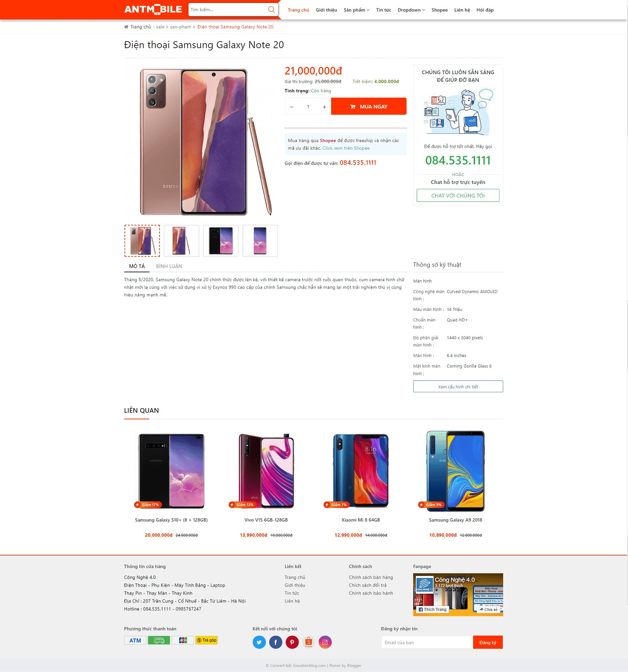This screenshot has width=628, height=672.
Task: Switch to the BÌNH LUẬN tab
Action: (x=169, y=266)
